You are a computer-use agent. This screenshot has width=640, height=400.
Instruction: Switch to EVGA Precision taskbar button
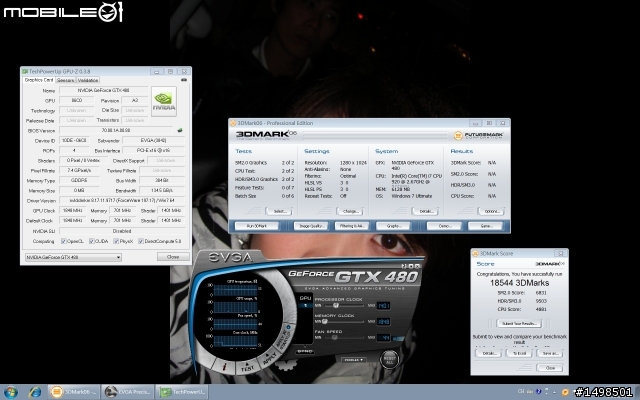tap(127, 392)
